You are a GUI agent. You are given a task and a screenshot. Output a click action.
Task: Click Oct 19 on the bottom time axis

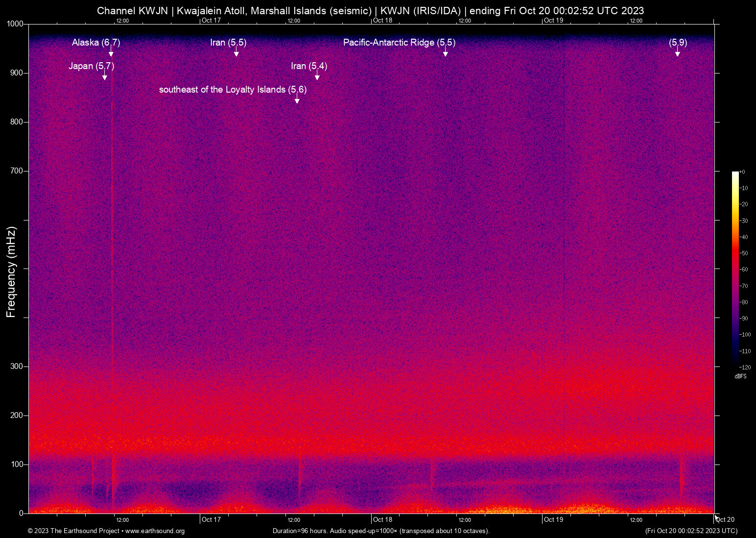click(x=553, y=519)
